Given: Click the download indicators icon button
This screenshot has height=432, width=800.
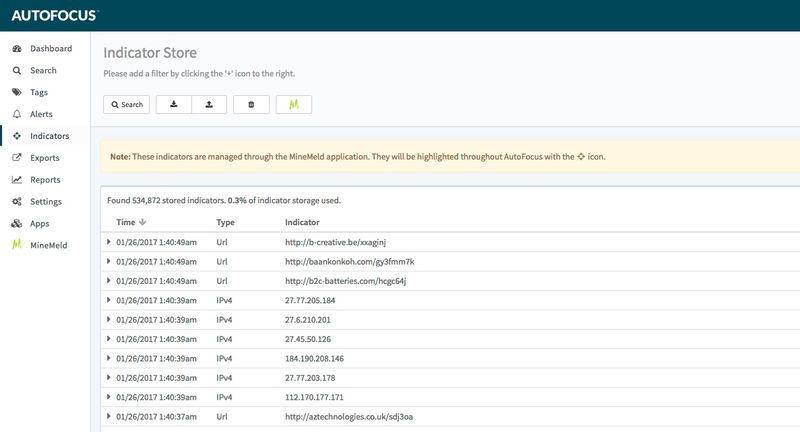Looking at the screenshot, I should pos(174,104).
